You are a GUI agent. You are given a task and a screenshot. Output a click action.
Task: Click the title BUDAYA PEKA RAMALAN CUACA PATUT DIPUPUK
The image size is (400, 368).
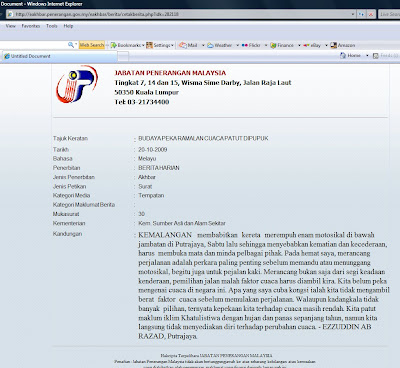(x=203, y=138)
